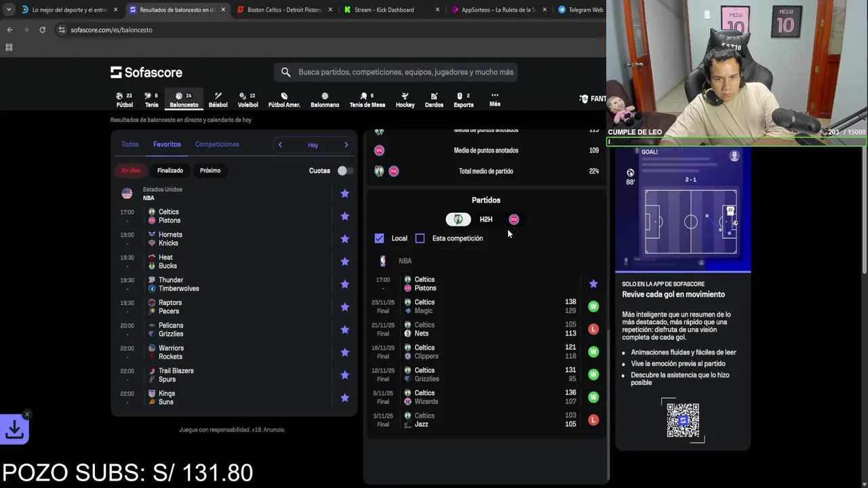Click the search magnifier icon
The image size is (868, 488).
coord(285,72)
